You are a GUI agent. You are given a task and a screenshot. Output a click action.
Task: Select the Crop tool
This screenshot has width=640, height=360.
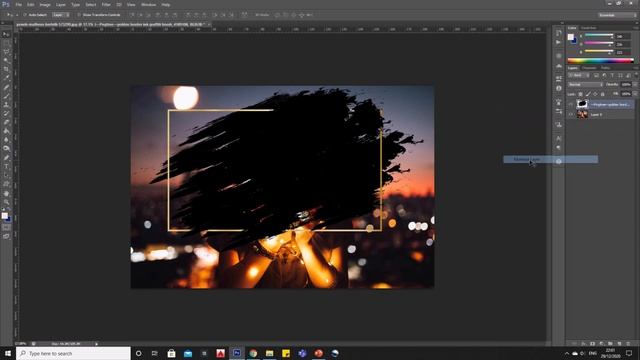click(x=6, y=69)
